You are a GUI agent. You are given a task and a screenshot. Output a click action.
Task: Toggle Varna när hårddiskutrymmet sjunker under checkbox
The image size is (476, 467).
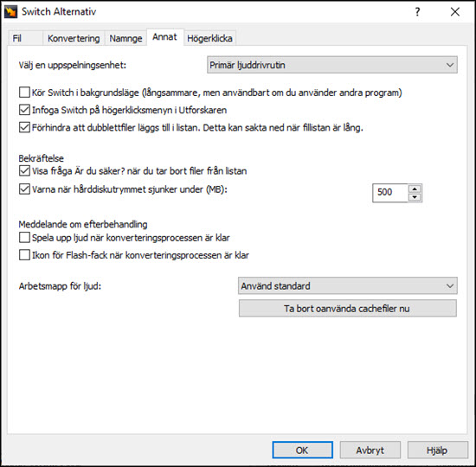click(24, 189)
